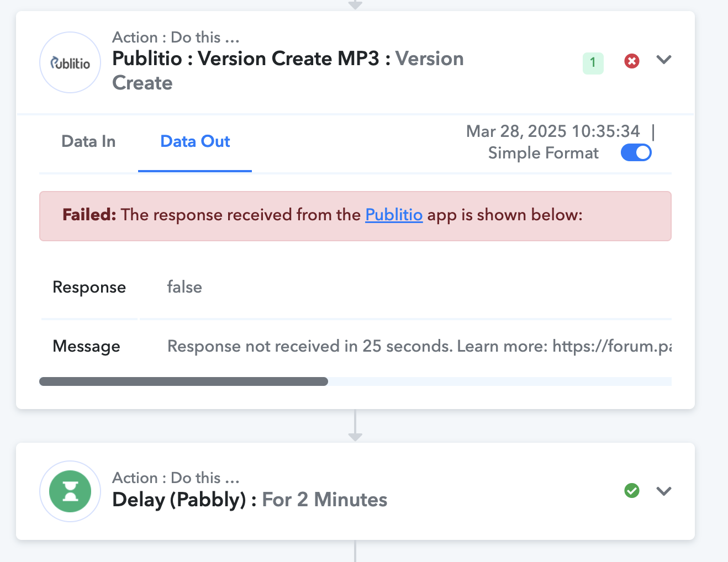The width and height of the screenshot is (728, 562).
Task: Click the Mar 28, 2025 10:35:34 timestamp
Action: (x=553, y=131)
